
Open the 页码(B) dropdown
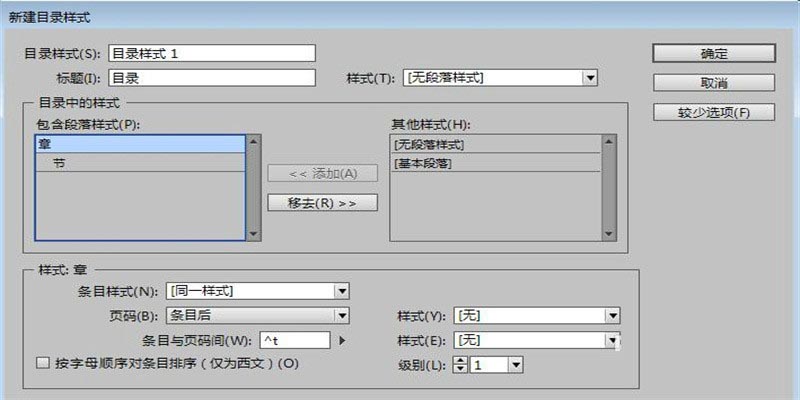[258, 315]
